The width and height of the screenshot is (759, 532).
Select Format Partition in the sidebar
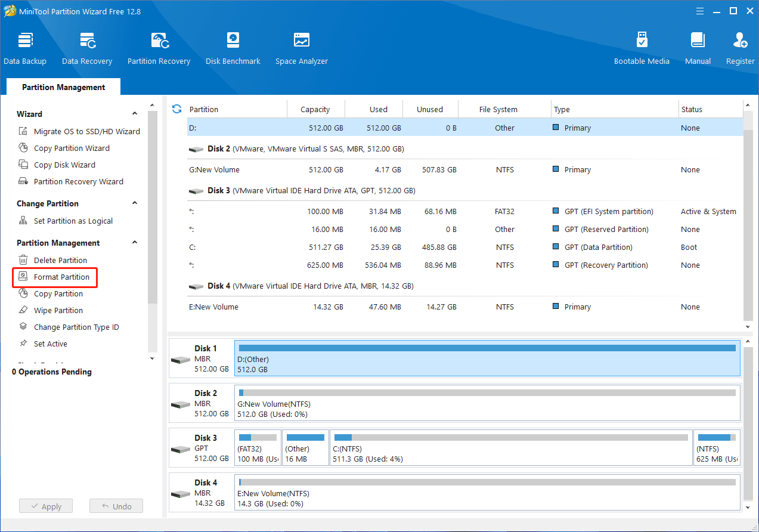(61, 277)
